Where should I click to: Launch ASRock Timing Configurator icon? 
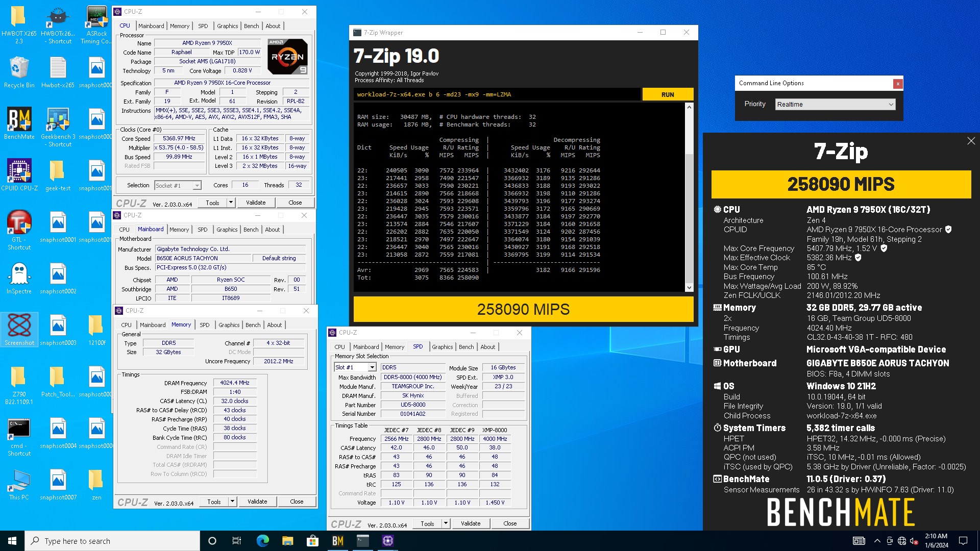click(96, 24)
